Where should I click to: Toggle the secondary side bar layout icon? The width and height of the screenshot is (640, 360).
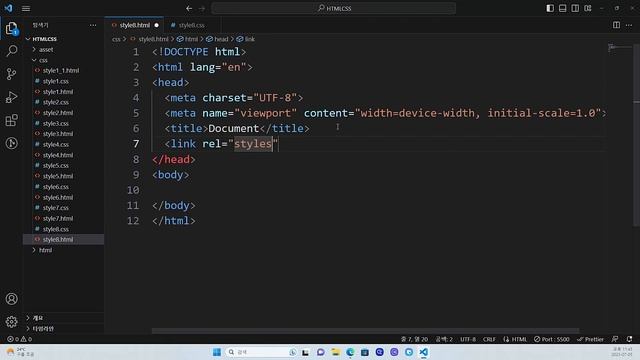coord(575,8)
